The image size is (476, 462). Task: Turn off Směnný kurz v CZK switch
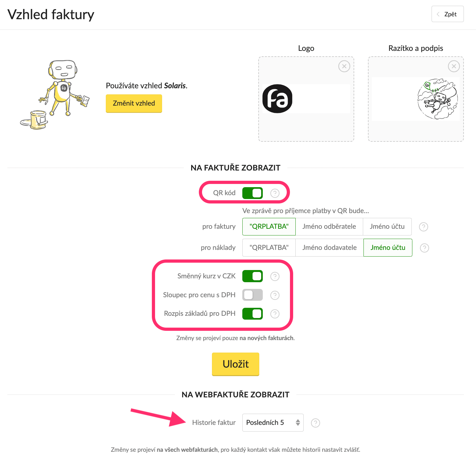tap(252, 276)
